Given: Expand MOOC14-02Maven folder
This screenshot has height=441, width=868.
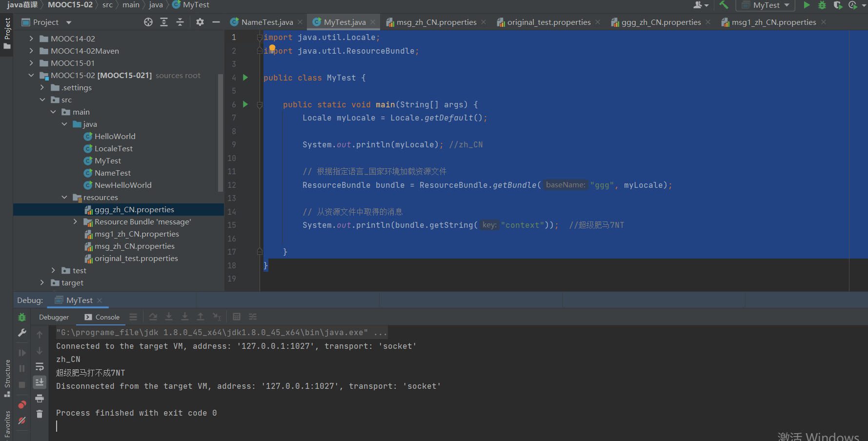Looking at the screenshot, I should (31, 51).
